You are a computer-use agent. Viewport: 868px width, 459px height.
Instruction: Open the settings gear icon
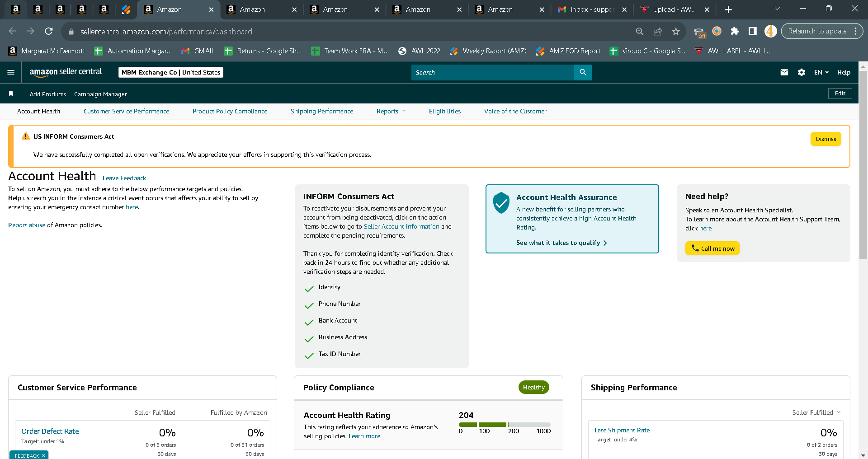802,72
